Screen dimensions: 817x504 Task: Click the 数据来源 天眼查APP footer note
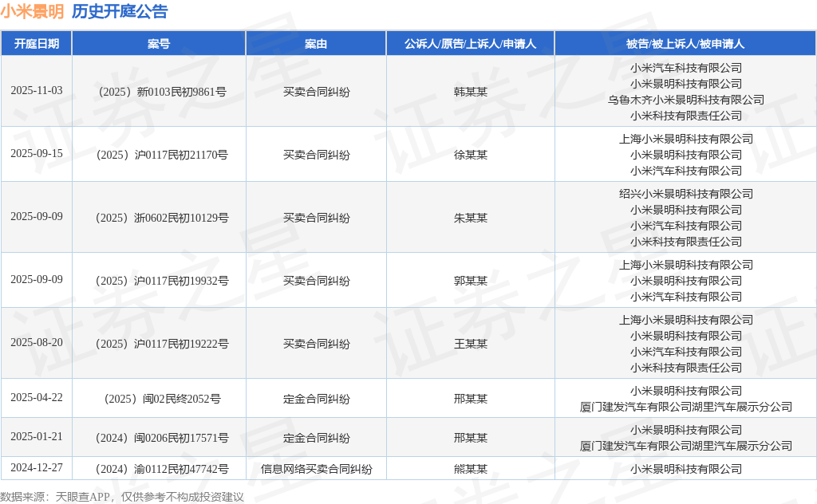coord(122,498)
